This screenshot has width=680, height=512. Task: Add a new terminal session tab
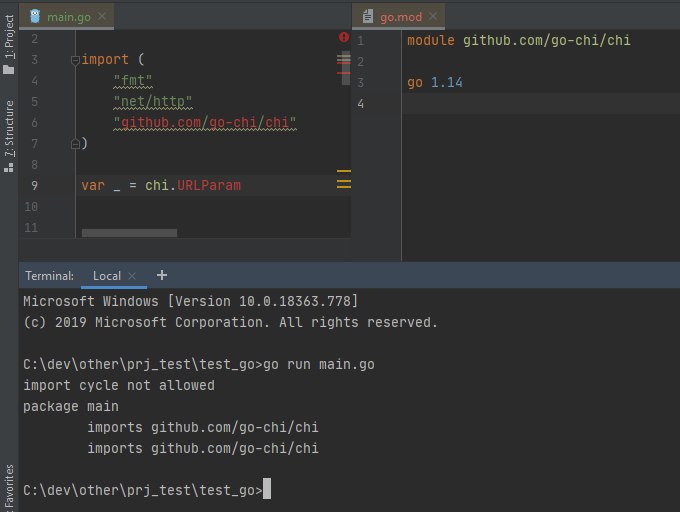click(x=162, y=275)
